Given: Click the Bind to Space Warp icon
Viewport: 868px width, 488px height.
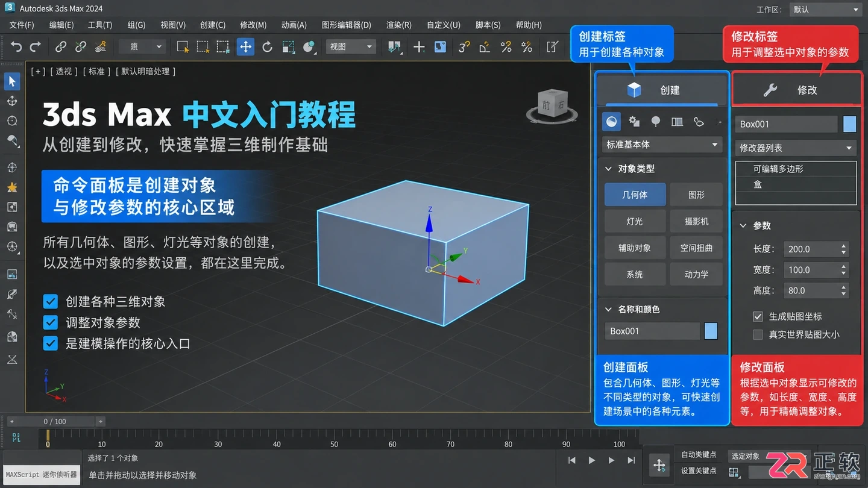Looking at the screenshot, I should (101, 46).
